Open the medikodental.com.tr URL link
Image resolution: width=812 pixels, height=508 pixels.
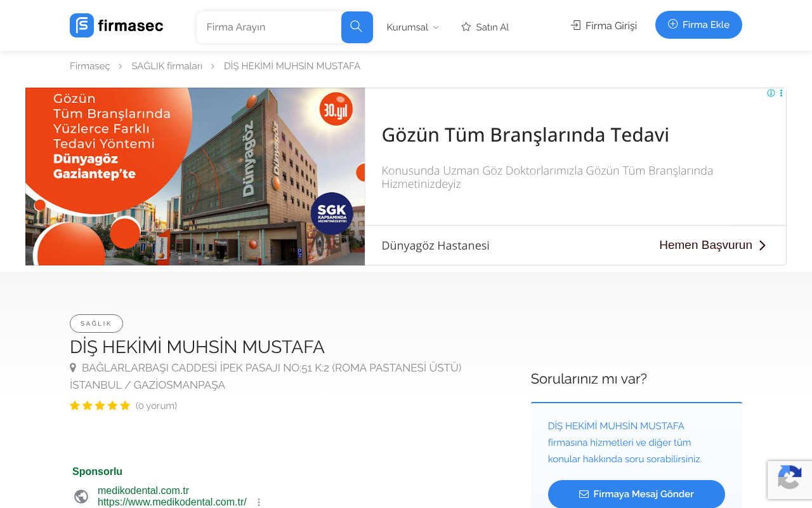tap(172, 502)
